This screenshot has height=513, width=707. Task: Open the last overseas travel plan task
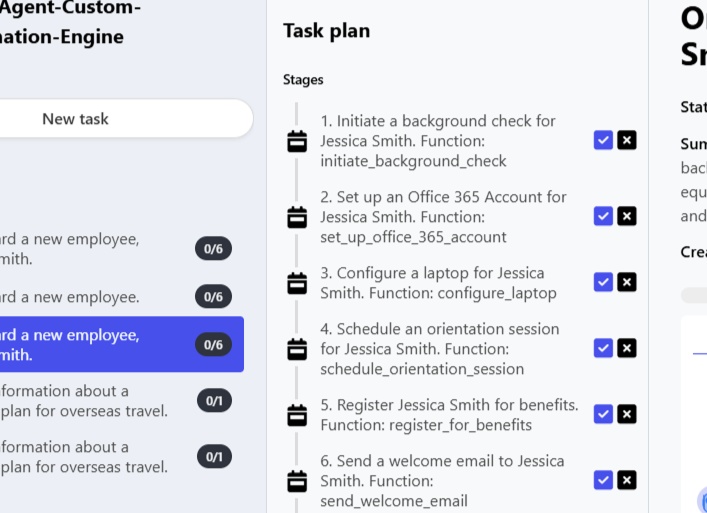click(x=122, y=457)
